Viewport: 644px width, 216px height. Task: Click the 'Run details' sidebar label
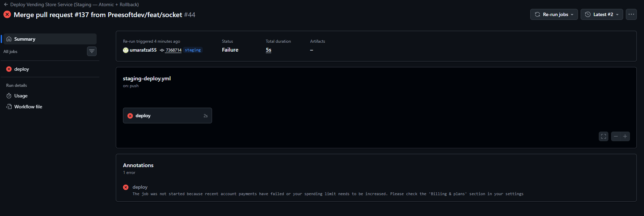(x=16, y=85)
